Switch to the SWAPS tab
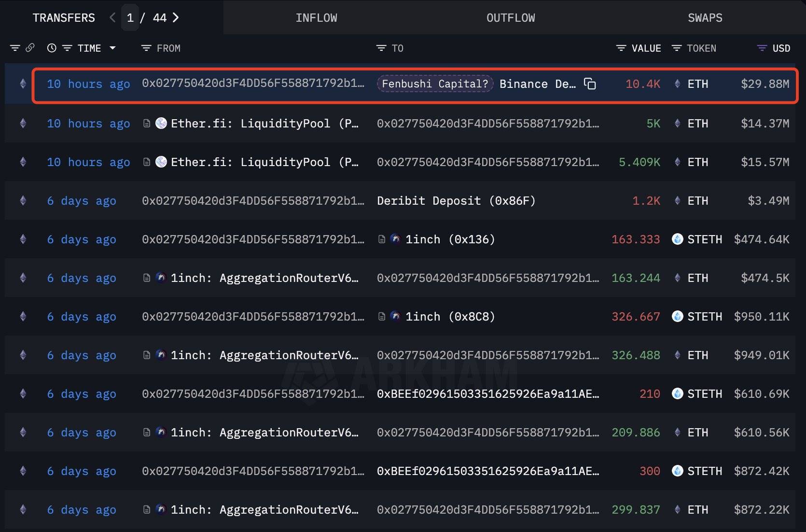The width and height of the screenshot is (806, 532). pos(705,18)
